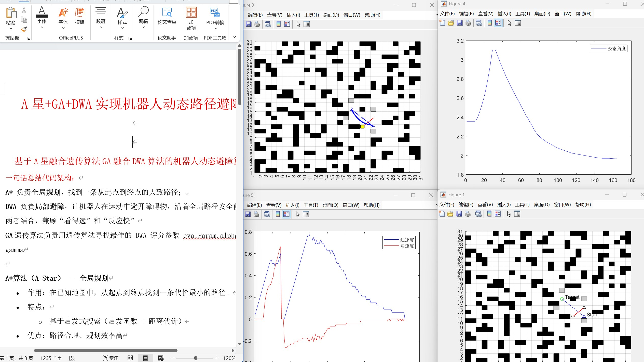The image size is (644, 362).
Task: Click print icon in Figure 3 toolbar
Action: (257, 24)
